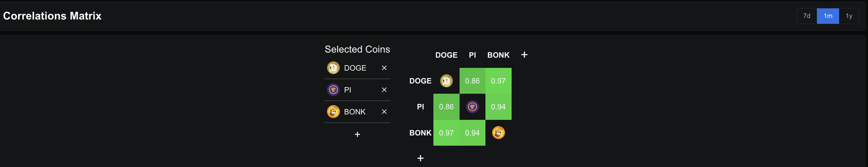Click the DOGE coin icon in selected list
The width and height of the screenshot is (868, 167).
click(x=333, y=68)
